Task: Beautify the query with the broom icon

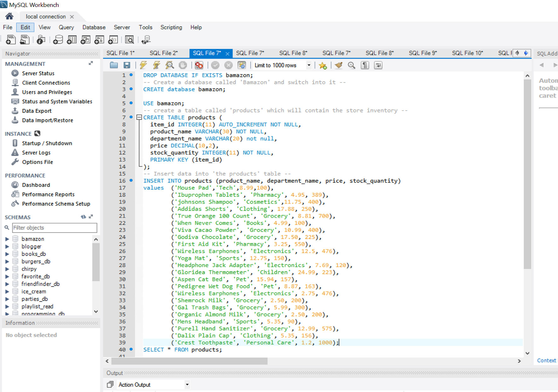Action: [339, 65]
